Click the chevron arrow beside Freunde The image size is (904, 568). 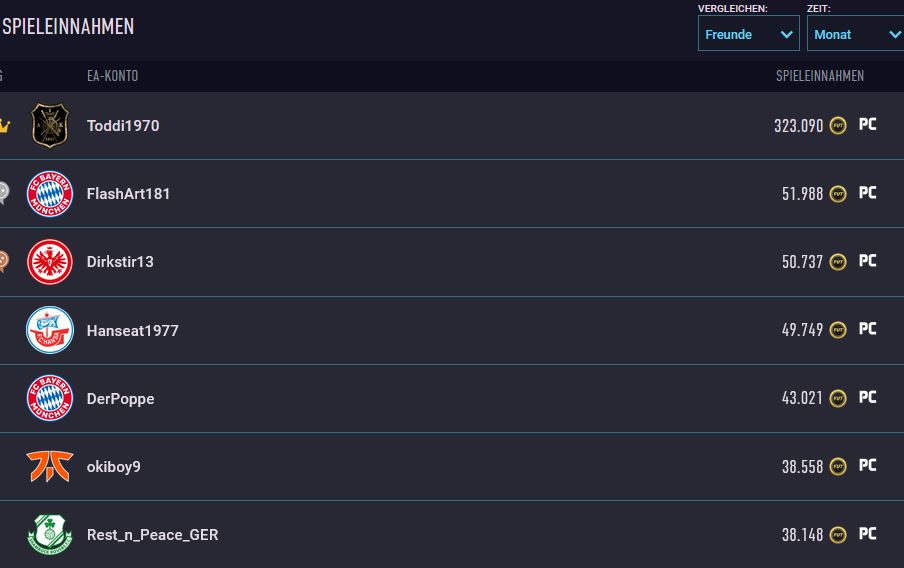(786, 35)
